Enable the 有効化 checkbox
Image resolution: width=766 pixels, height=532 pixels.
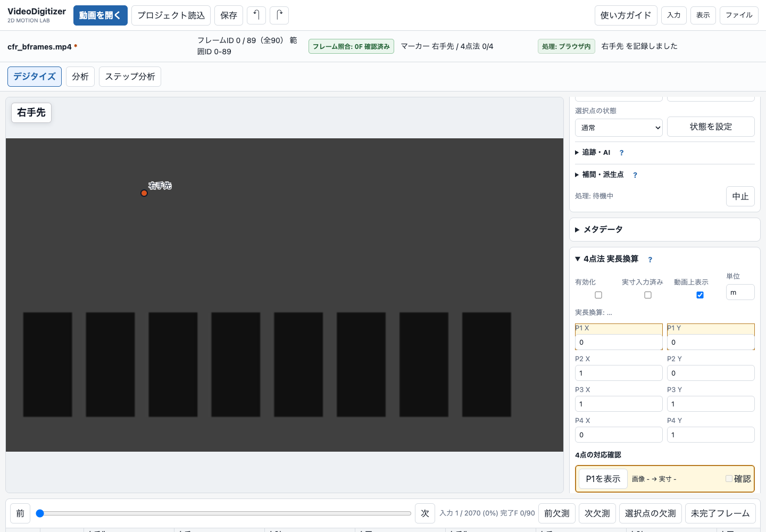[598, 295]
